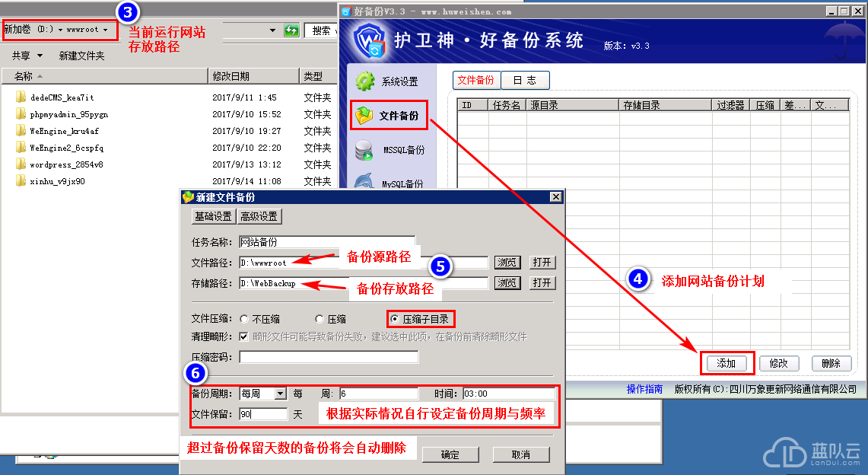Click the 任务名 column header
The width and height of the screenshot is (868, 475).
pos(507,105)
